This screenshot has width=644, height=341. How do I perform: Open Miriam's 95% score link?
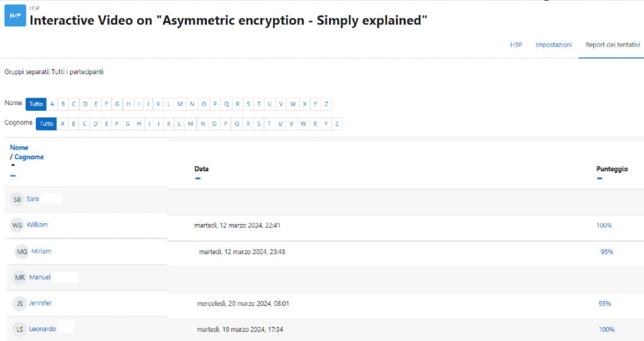(x=607, y=252)
